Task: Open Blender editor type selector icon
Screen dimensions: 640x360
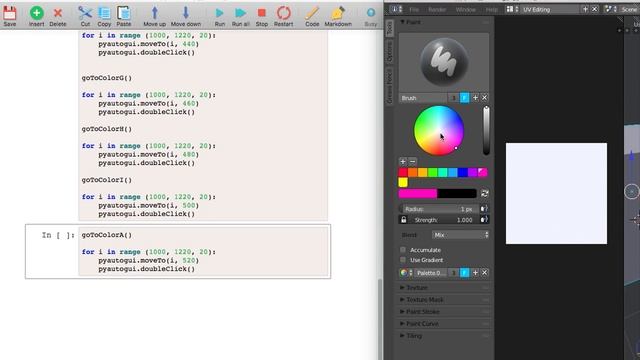Action: click(396, 9)
